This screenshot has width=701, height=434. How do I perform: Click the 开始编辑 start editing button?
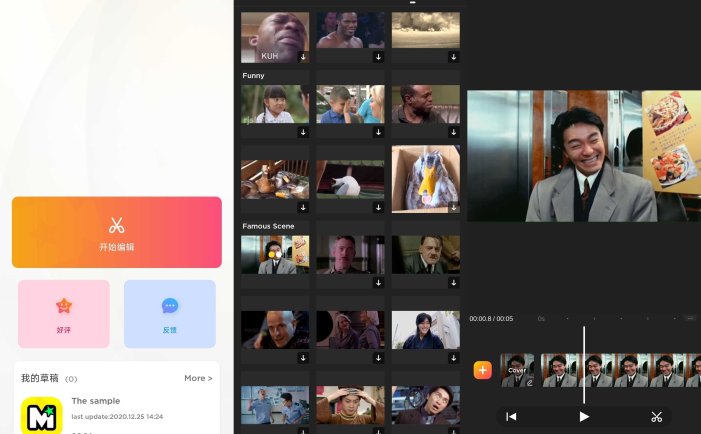pyautogui.click(x=117, y=232)
